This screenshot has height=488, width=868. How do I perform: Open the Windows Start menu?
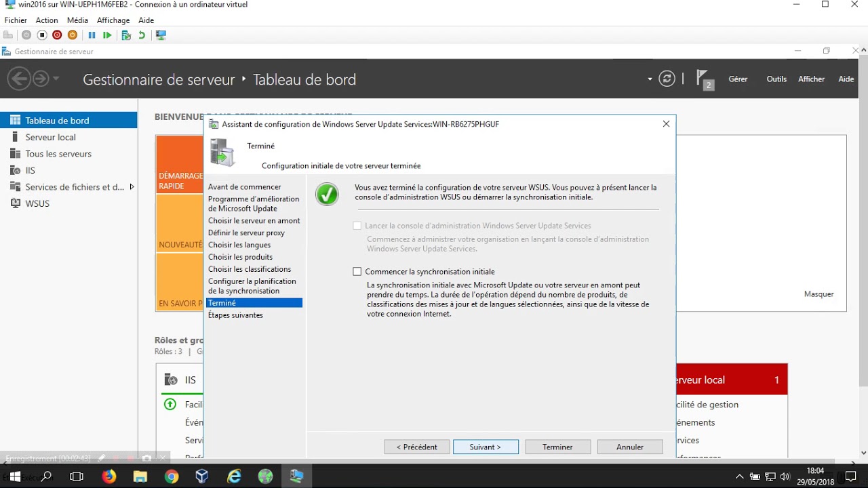click(x=15, y=477)
